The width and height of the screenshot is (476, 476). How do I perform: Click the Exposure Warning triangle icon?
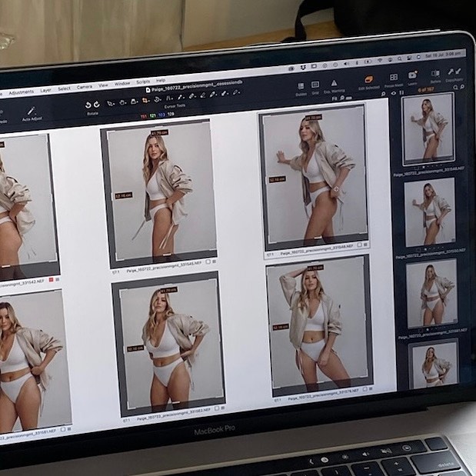click(x=334, y=83)
